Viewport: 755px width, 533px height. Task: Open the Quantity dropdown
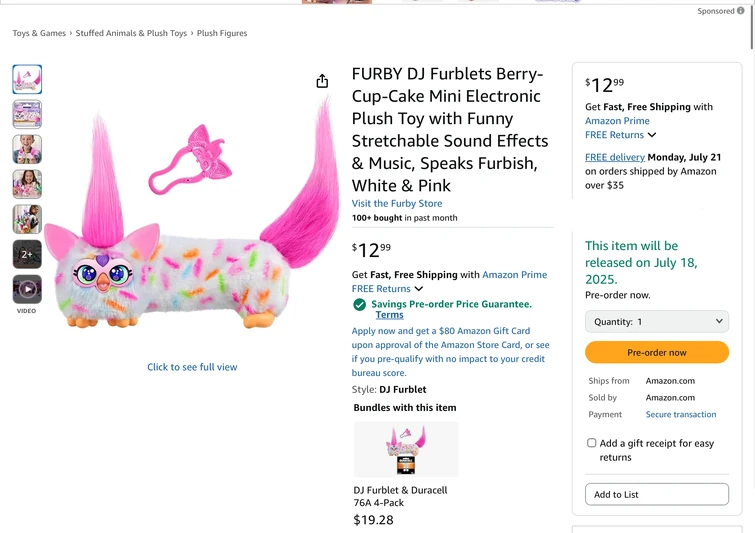(x=656, y=322)
